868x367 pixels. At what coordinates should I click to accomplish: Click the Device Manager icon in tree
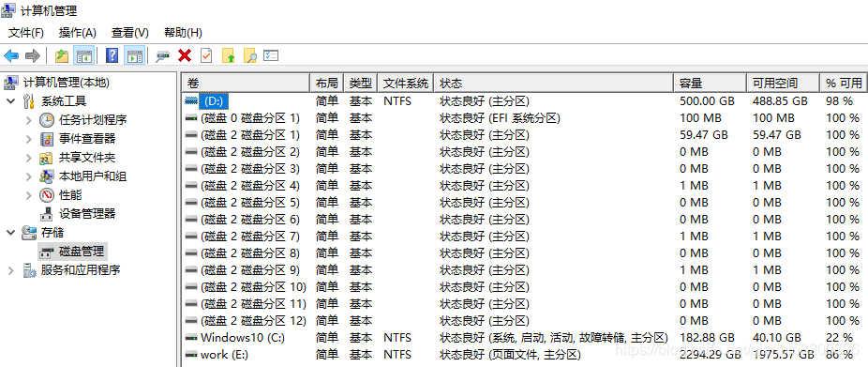48,214
